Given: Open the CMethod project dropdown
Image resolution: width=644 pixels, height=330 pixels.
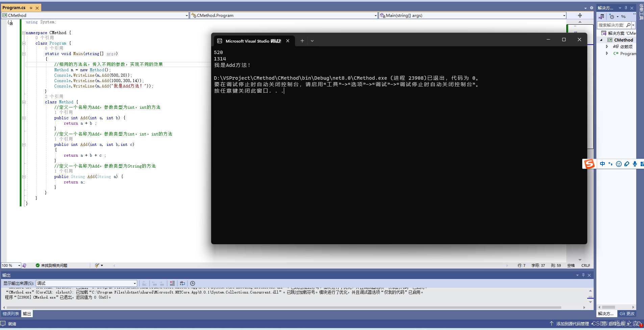Looking at the screenshot, I should [x=95, y=16].
